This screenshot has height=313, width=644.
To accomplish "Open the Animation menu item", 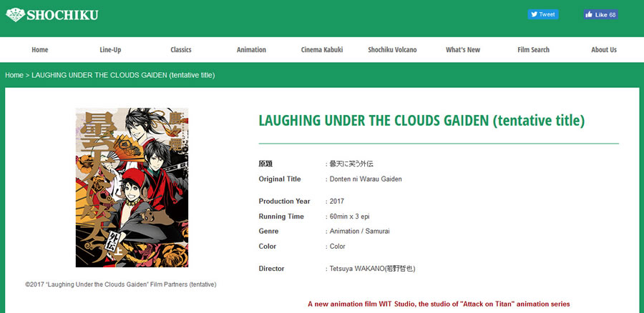I will pyautogui.click(x=251, y=49).
